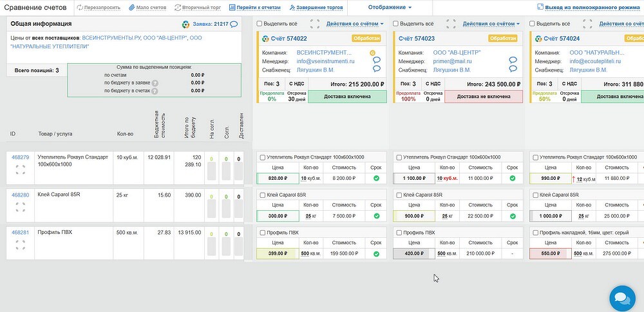This screenshot has width=644, height=312.
Task: Click green check for Клей Caparol 85R in Счёт 574022
Action: tap(376, 217)
